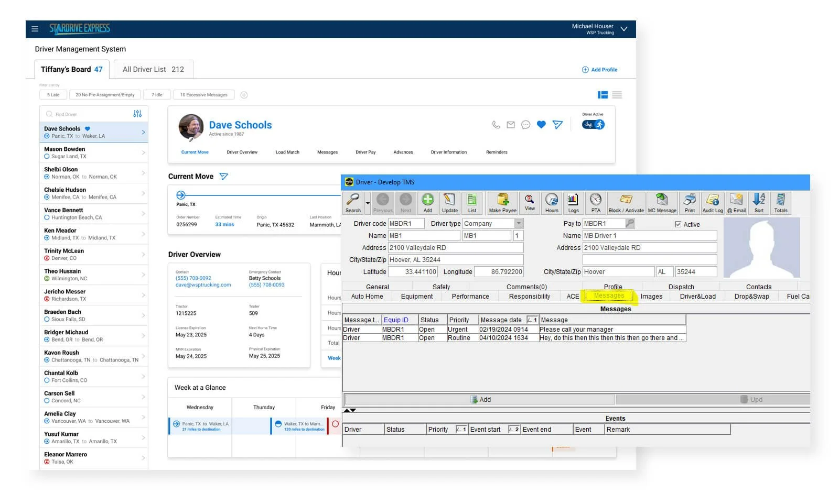Open the Driver type Company dropdown
Viewport: 839px width, 504px height.
519,223
